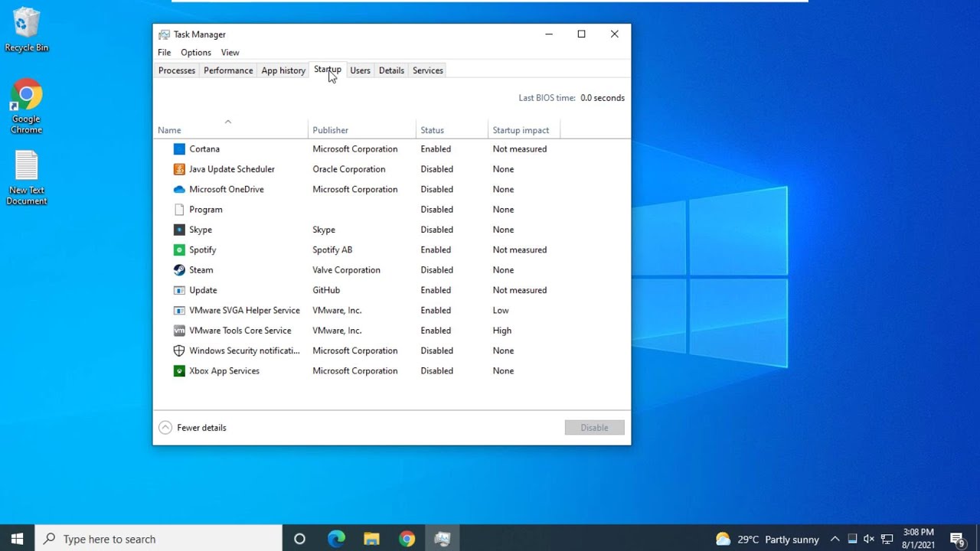Click the Task Manager title bar icon
This screenshot has height=551, width=980.
(164, 34)
